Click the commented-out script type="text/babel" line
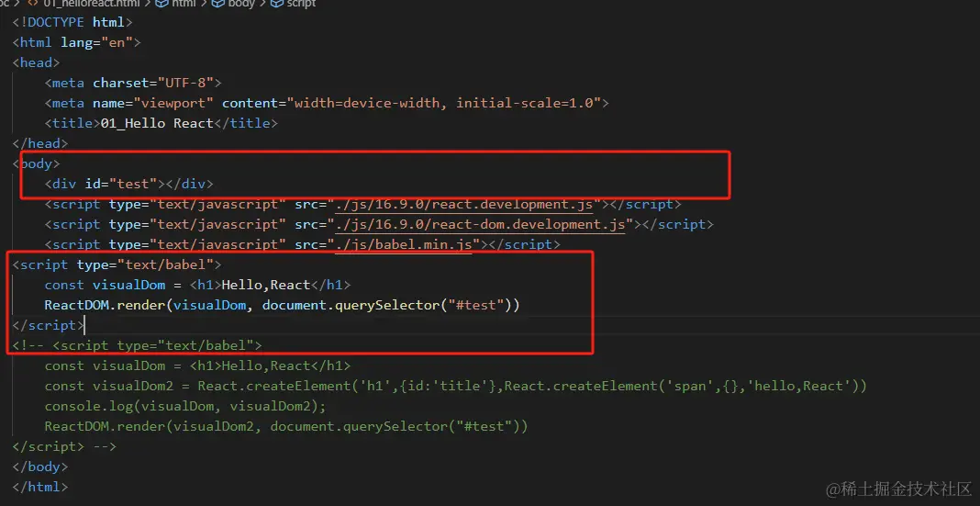 [x=137, y=345]
